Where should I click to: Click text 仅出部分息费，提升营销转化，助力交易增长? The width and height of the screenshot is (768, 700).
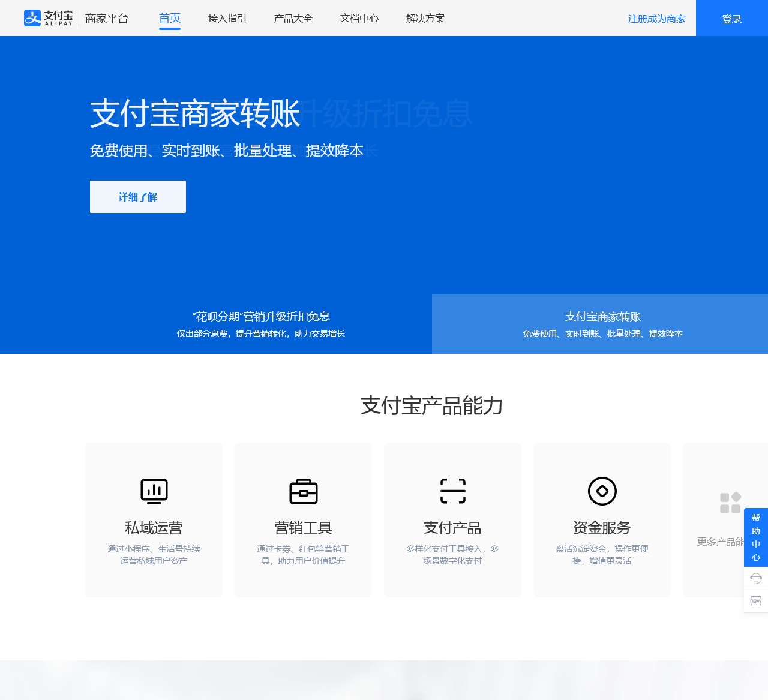click(261, 334)
